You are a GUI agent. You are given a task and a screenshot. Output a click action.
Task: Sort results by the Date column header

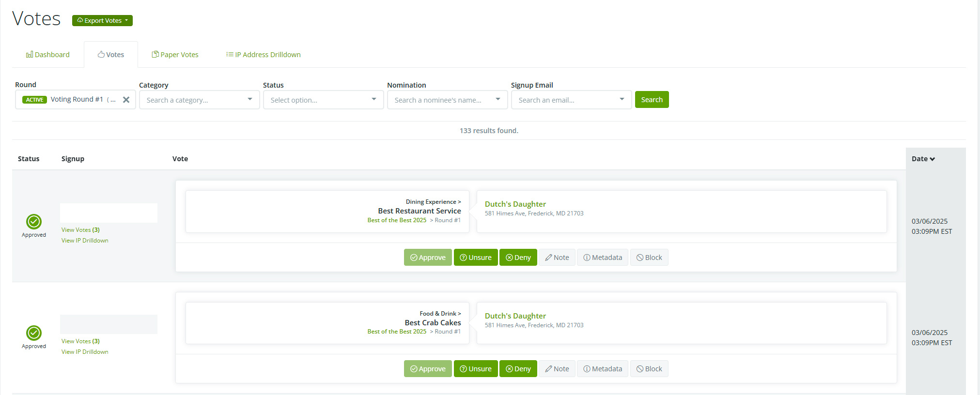point(923,159)
